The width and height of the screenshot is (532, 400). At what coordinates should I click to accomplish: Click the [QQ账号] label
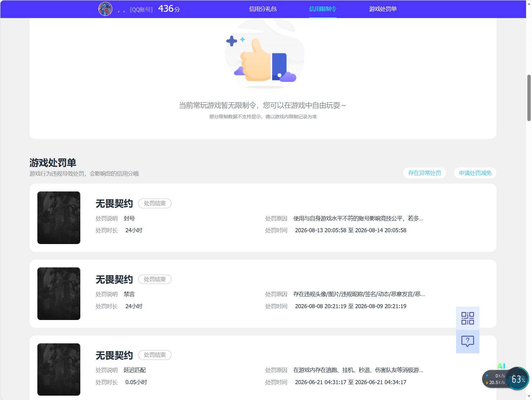[141, 10]
